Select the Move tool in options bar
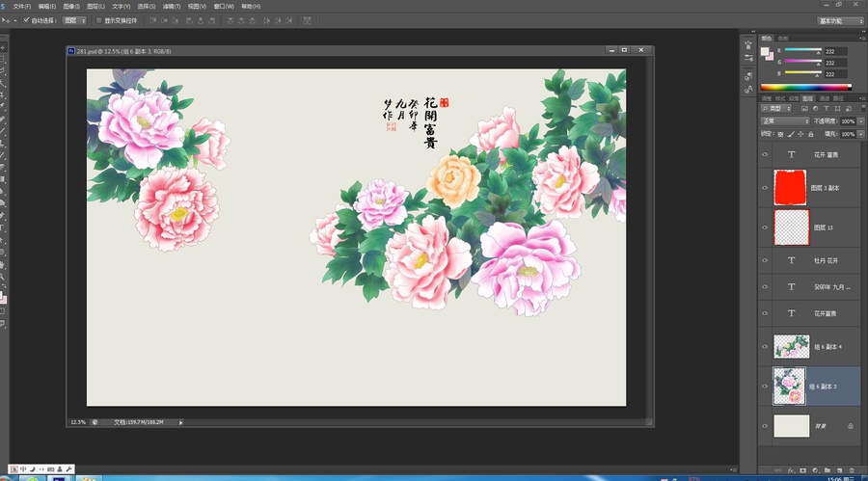The height and width of the screenshot is (481, 868). [x=7, y=20]
